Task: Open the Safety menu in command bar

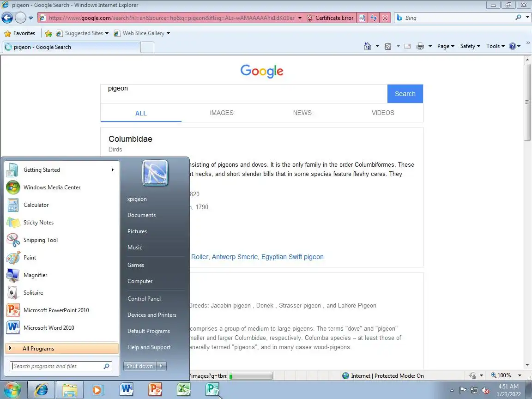Action: click(470, 46)
